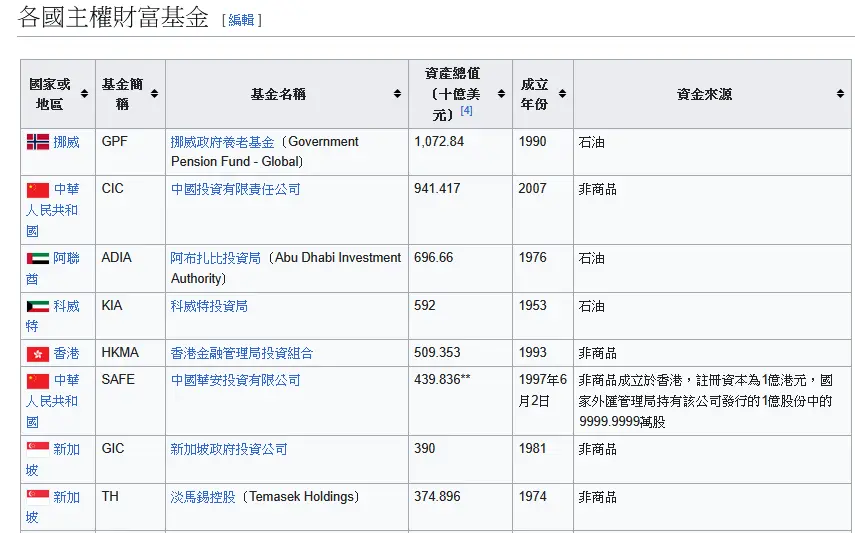Open the 香港 region link
Screen dimensions: 855x533
coord(67,354)
